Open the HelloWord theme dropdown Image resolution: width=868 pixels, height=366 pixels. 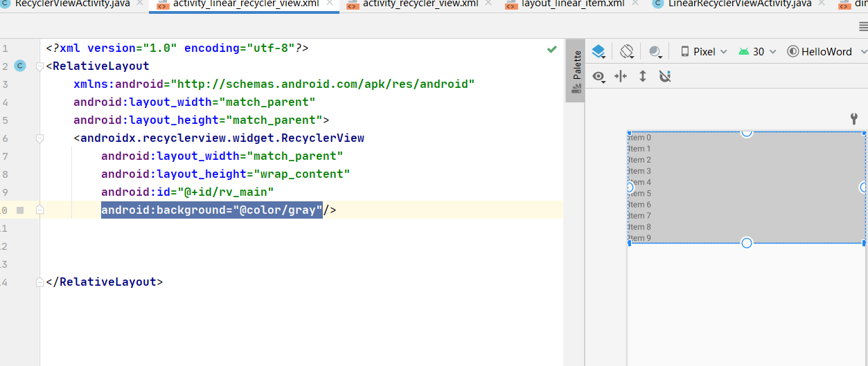(827, 51)
